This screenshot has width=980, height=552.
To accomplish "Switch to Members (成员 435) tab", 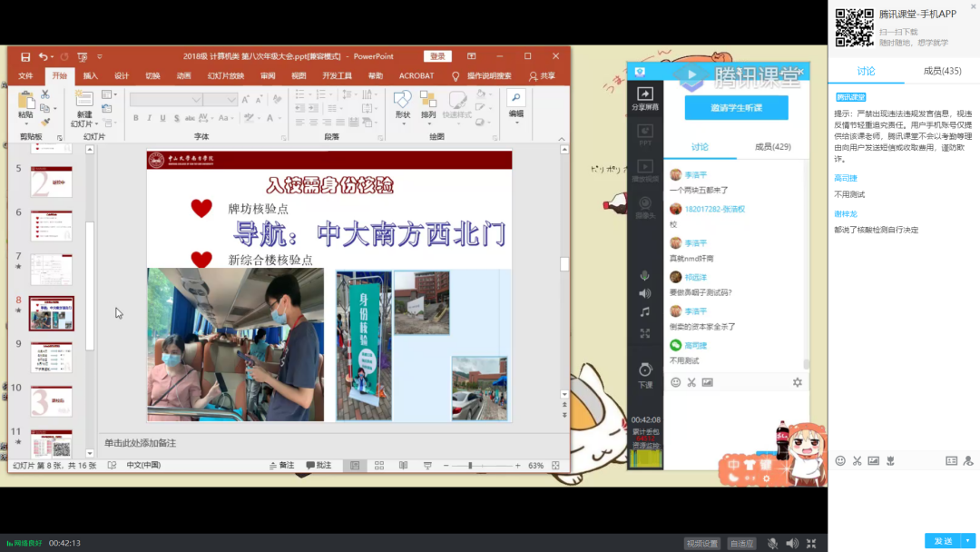I will [x=942, y=71].
